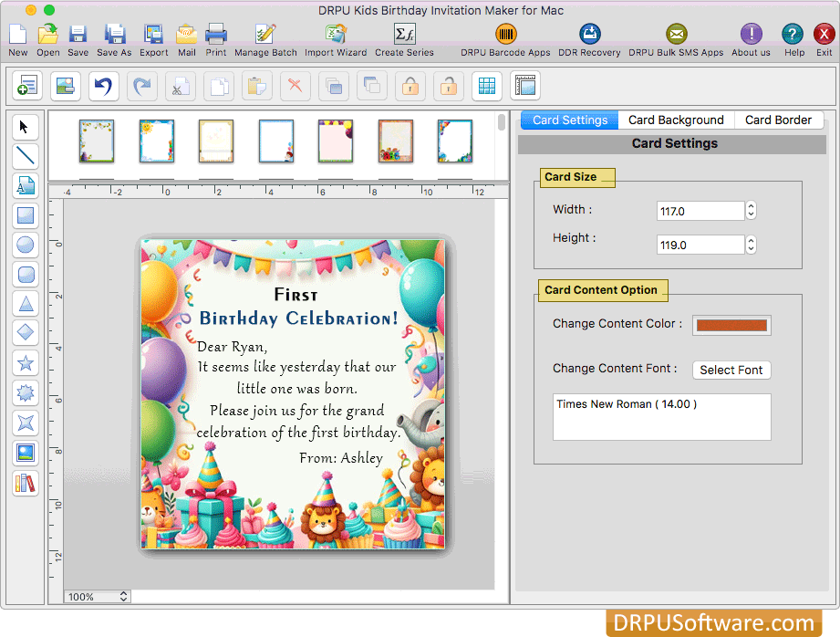Toggle the grid display
Viewport: 840px width, 637px height.
(486, 86)
